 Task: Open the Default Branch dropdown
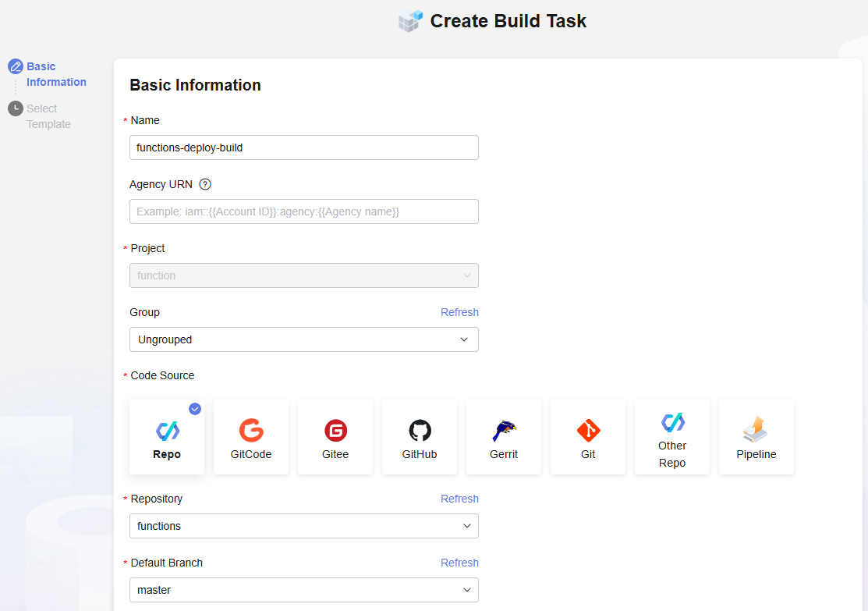[x=303, y=590]
